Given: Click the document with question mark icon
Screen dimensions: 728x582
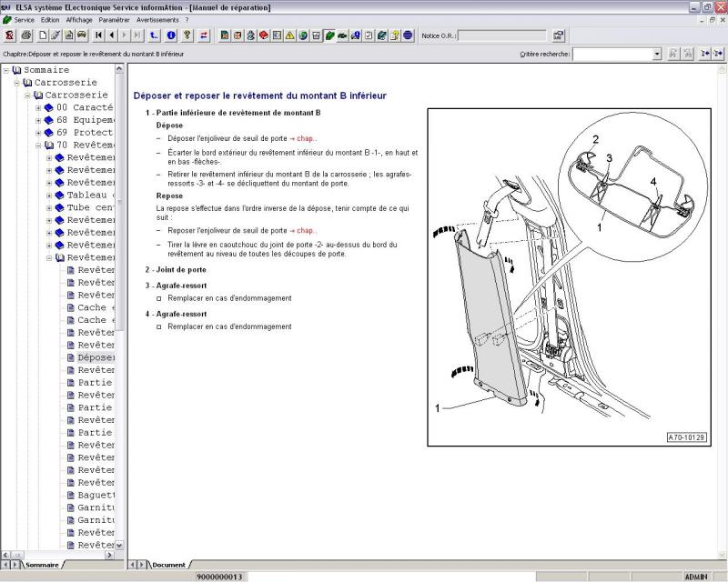Looking at the screenshot, I should [395, 35].
